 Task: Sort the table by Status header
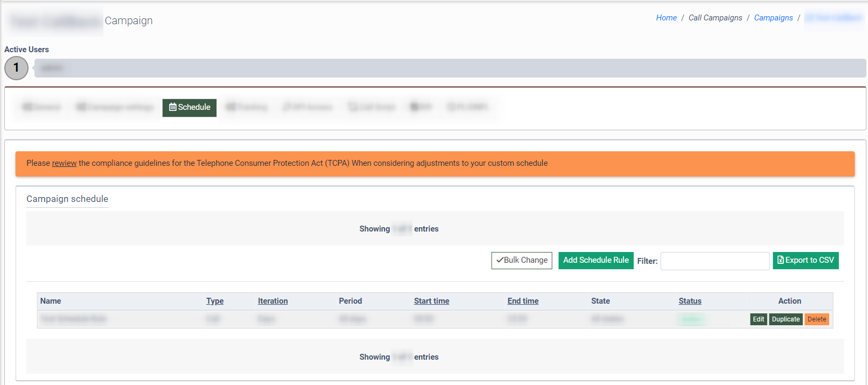pyautogui.click(x=689, y=301)
